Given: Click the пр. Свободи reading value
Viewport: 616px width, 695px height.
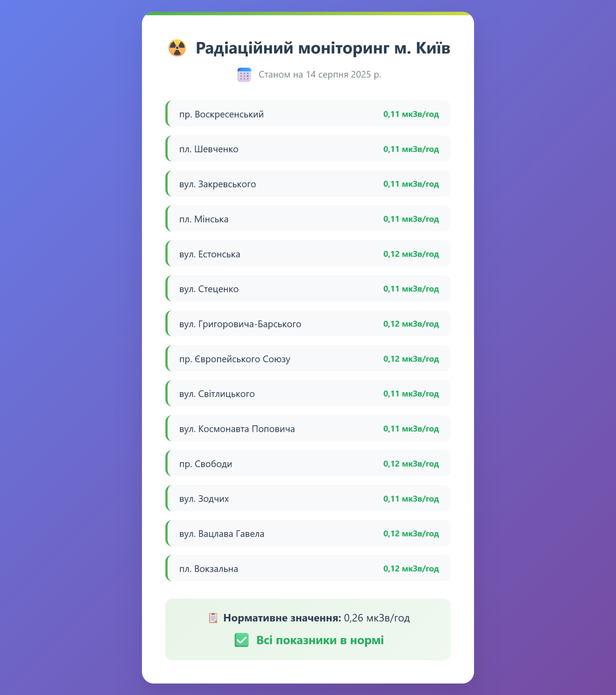Looking at the screenshot, I should tap(411, 463).
